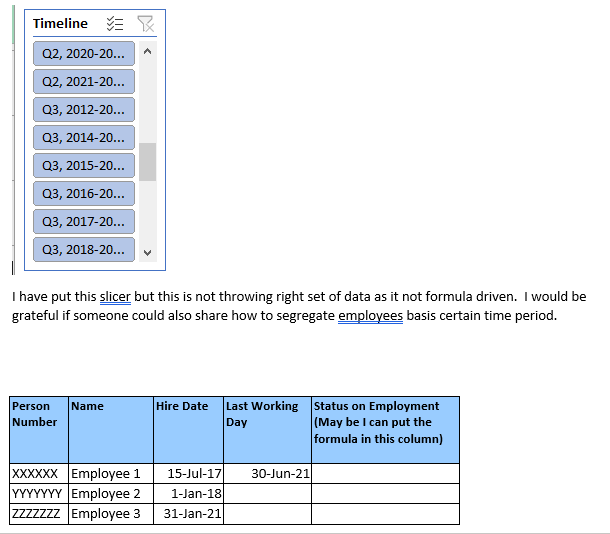Select the Q3, 2017-20... slicer item

tap(84, 222)
